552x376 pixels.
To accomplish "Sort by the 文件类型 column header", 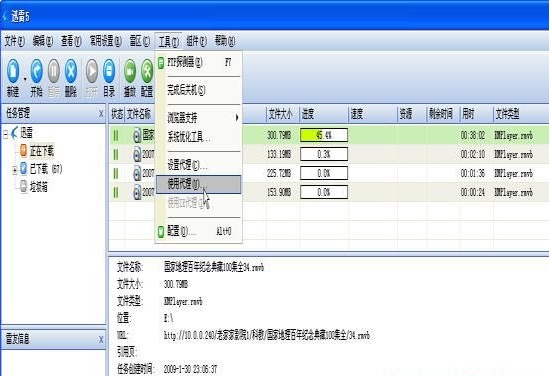I will 521,114.
